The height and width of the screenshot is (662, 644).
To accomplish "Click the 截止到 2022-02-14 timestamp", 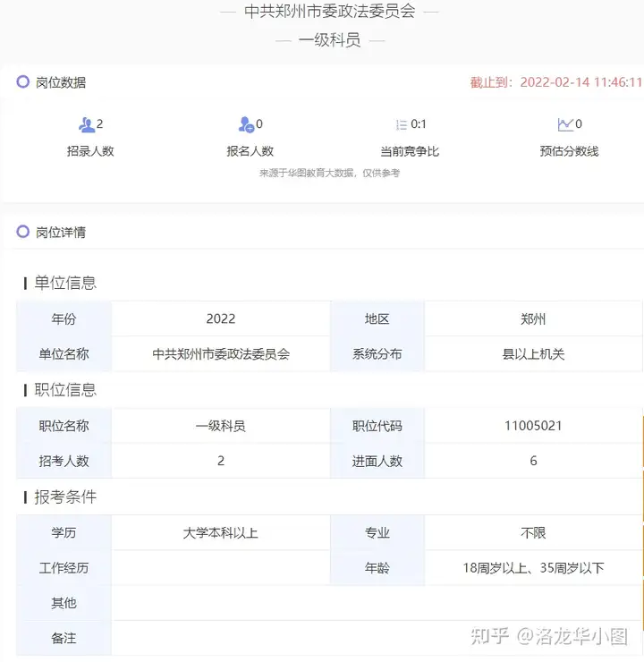I will [556, 82].
